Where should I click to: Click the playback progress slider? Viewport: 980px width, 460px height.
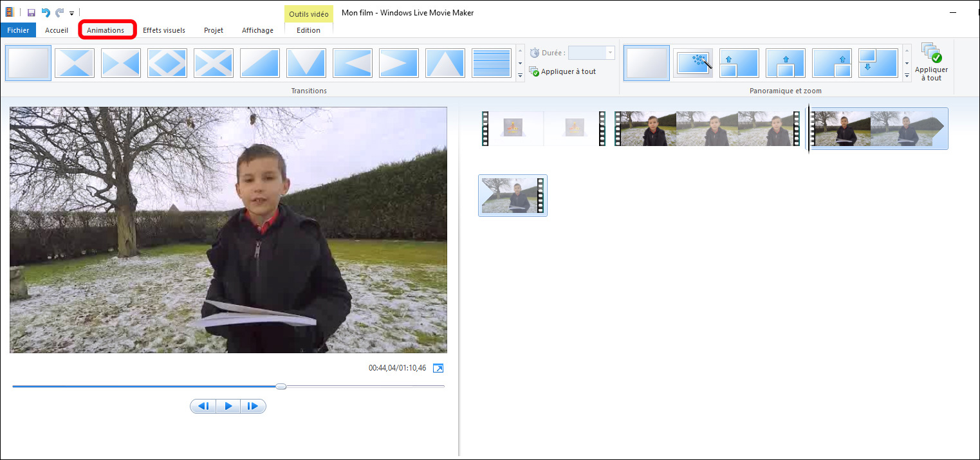pos(281,386)
